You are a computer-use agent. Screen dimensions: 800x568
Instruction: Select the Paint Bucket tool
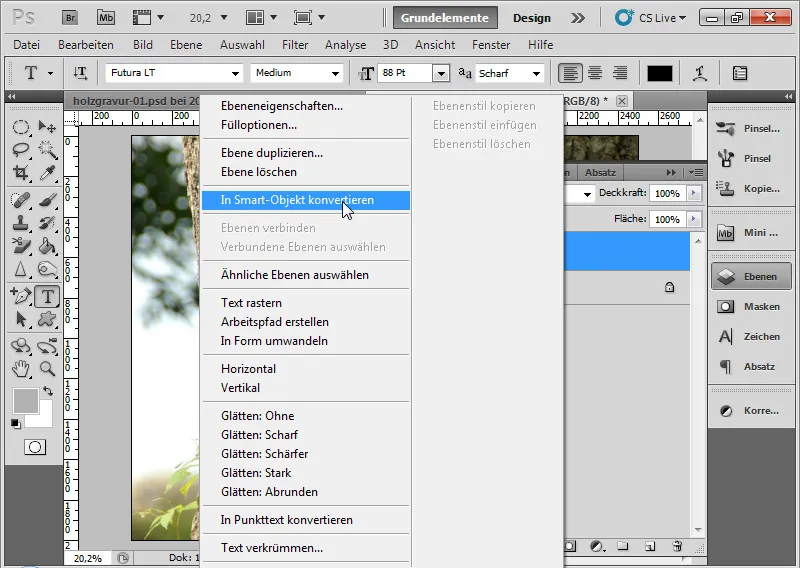pyautogui.click(x=47, y=246)
